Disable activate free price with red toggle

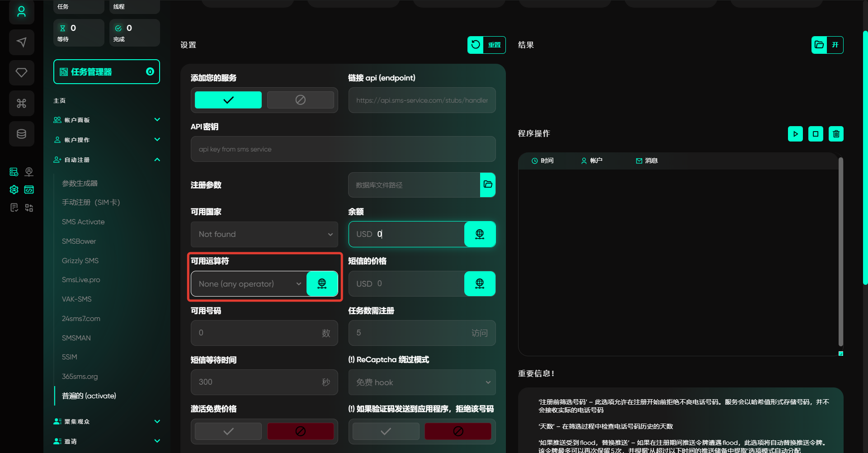[x=300, y=431]
